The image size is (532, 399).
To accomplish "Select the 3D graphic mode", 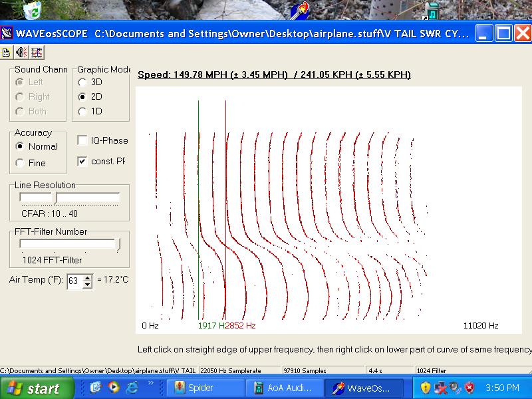I will [82, 82].
